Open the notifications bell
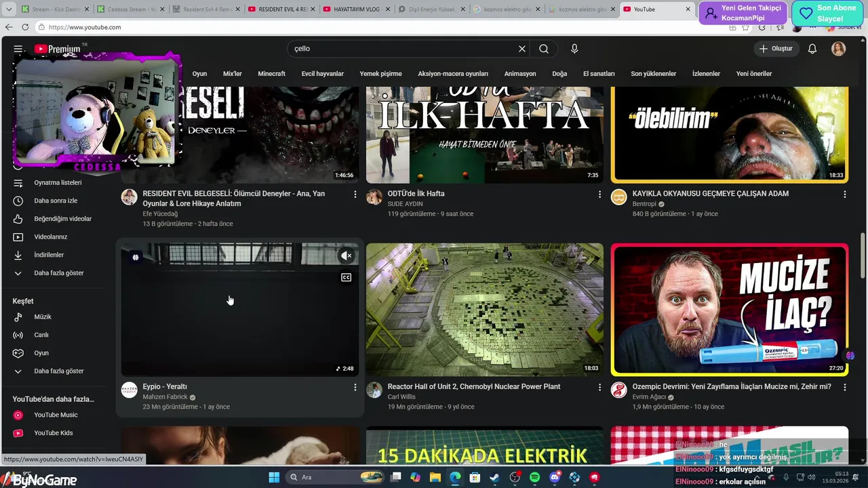Image resolution: width=868 pixels, height=488 pixels. coord(812,49)
